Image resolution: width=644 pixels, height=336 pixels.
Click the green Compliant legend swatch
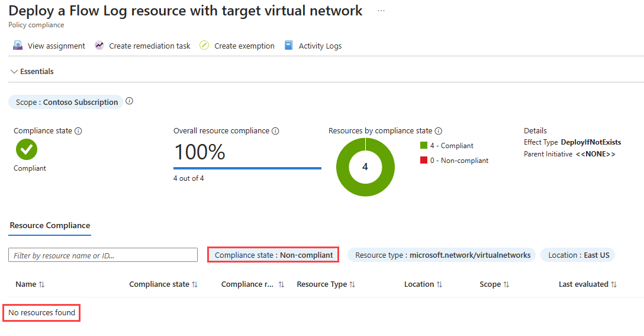[x=424, y=146]
